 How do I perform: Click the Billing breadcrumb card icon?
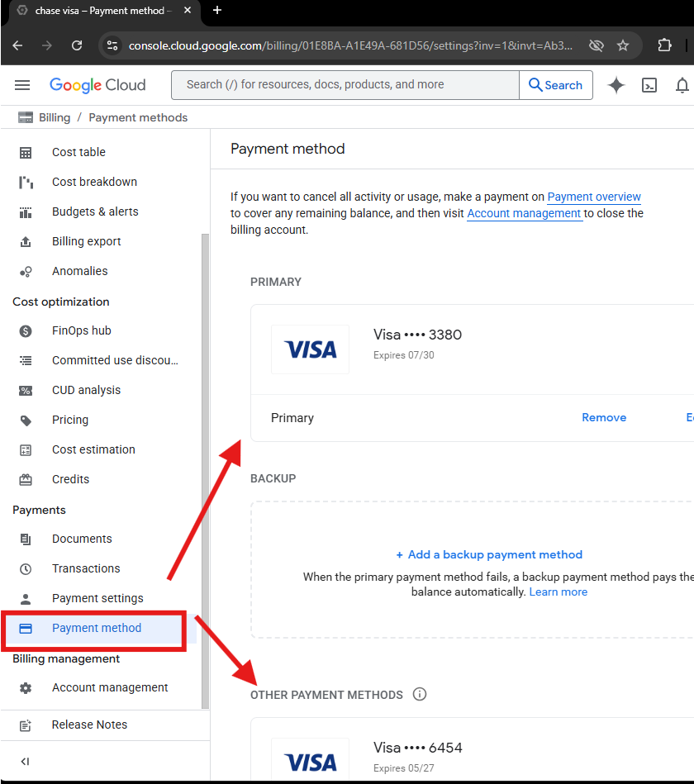click(x=26, y=117)
